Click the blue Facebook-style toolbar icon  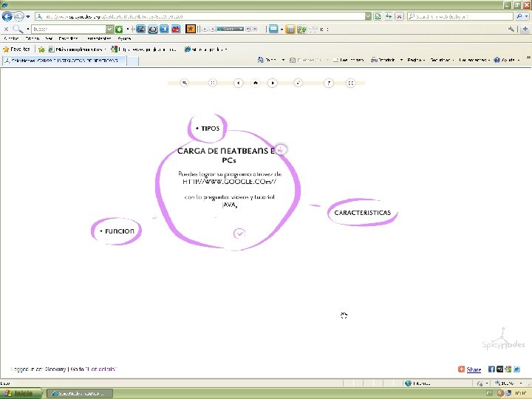click(164, 29)
